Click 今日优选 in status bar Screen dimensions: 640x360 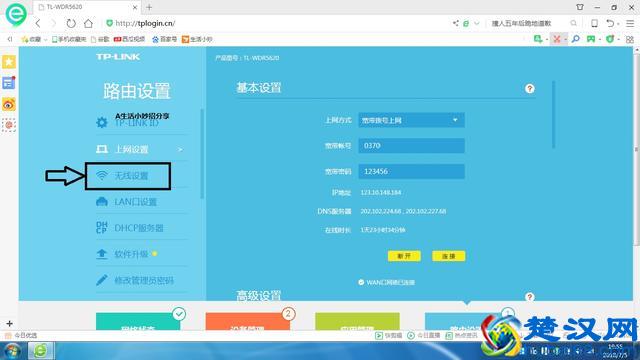click(x=22, y=336)
